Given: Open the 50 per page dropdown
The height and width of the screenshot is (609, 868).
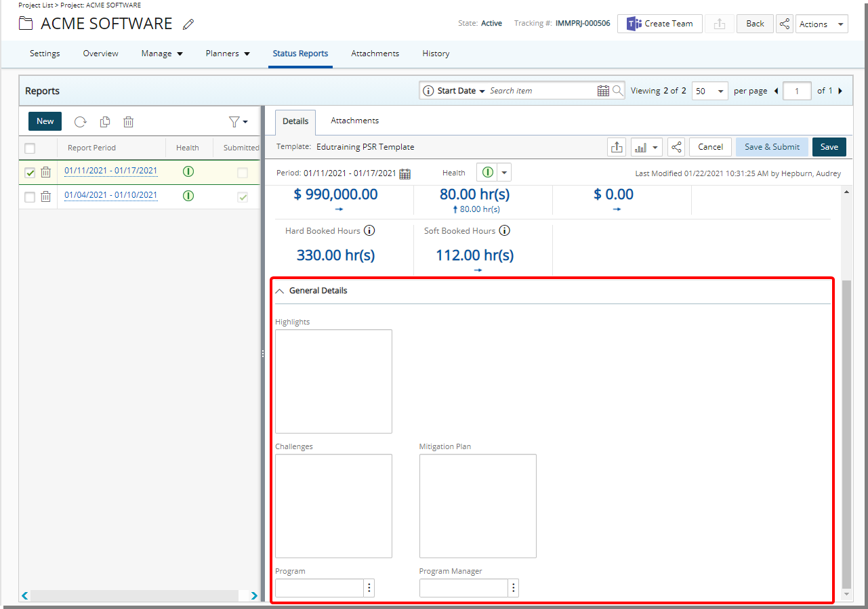Looking at the screenshot, I should [x=709, y=91].
